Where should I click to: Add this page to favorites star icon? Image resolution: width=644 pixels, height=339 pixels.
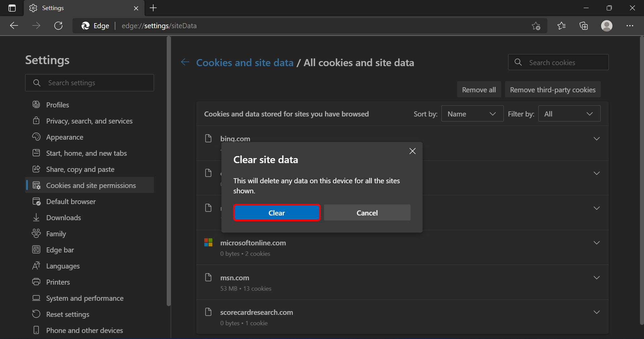(536, 26)
